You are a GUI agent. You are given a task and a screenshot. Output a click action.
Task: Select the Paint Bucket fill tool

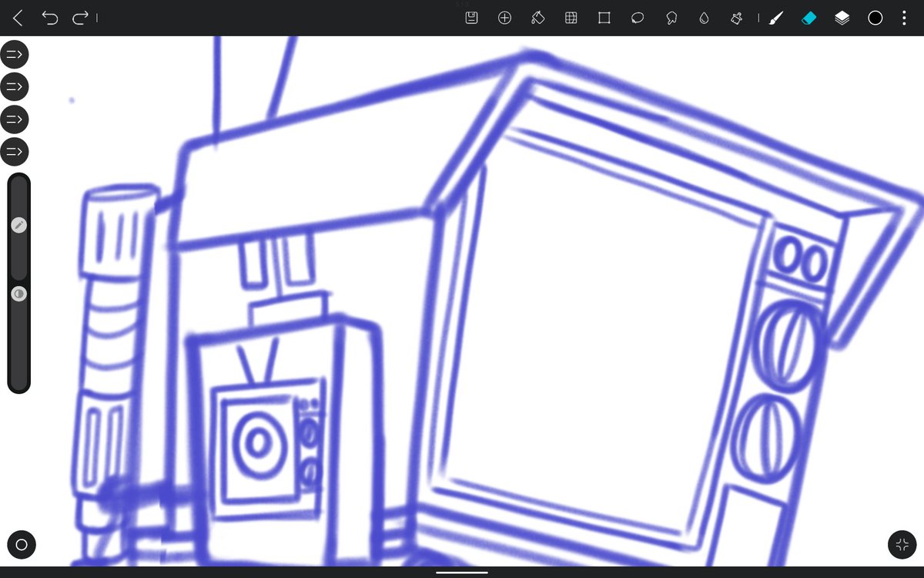537,17
